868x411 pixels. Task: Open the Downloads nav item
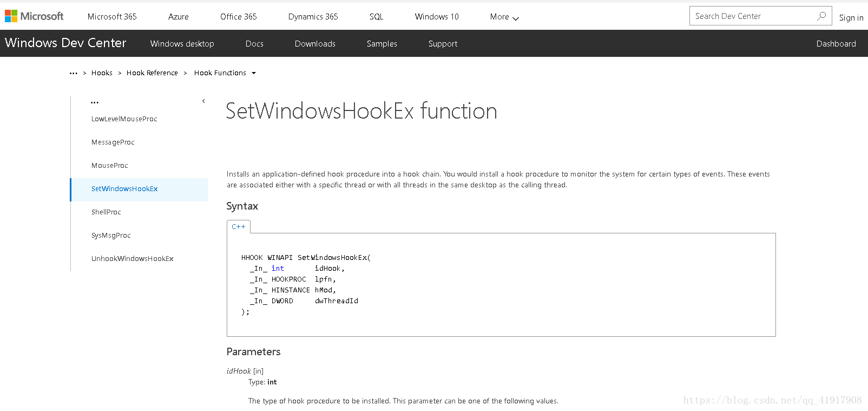point(315,44)
